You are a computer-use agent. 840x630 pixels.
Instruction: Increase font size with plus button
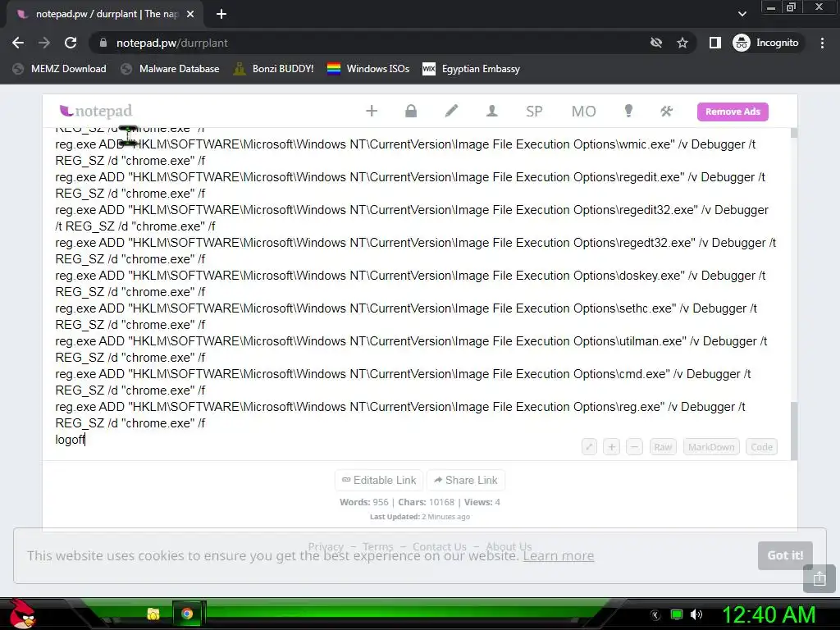tap(611, 447)
